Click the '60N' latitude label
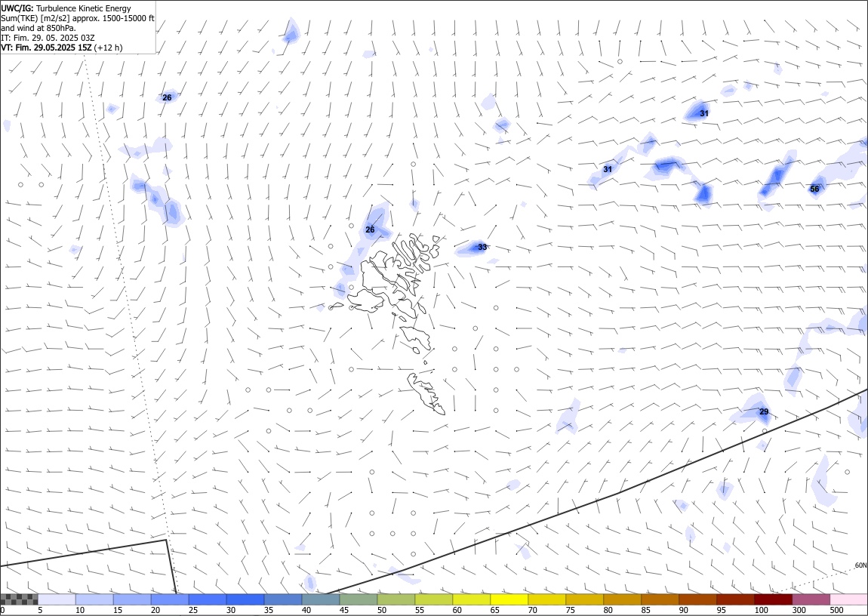 [860, 565]
